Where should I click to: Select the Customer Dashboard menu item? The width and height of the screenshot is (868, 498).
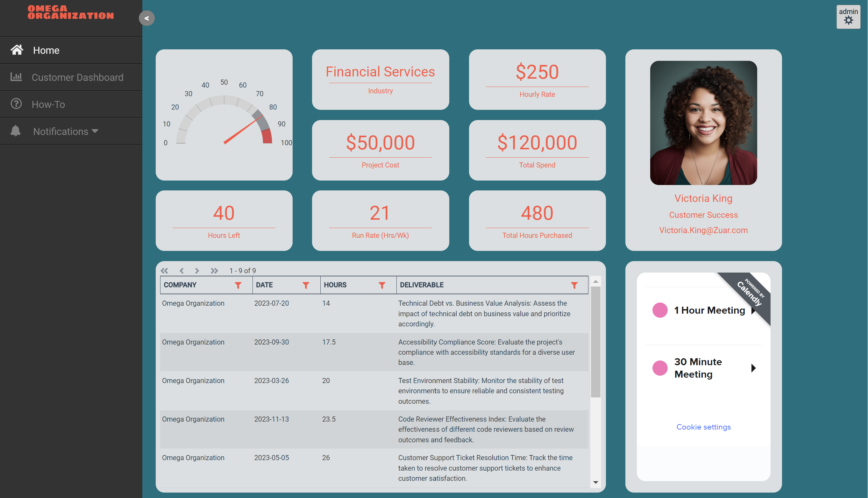tap(78, 77)
